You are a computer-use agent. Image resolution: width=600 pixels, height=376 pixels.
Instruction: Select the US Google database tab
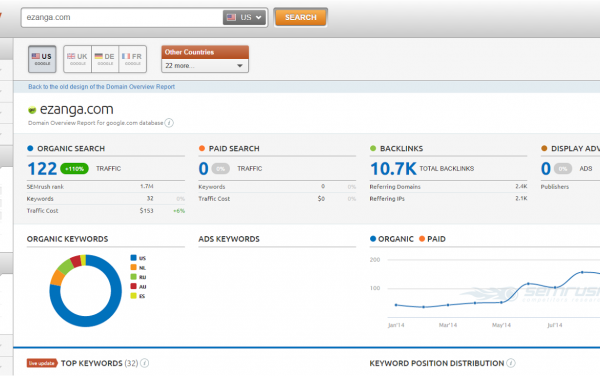(x=42, y=59)
